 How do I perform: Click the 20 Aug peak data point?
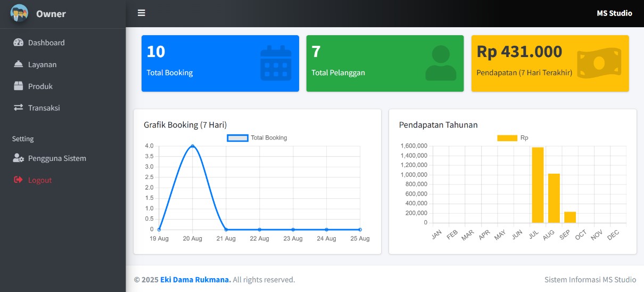point(192,146)
